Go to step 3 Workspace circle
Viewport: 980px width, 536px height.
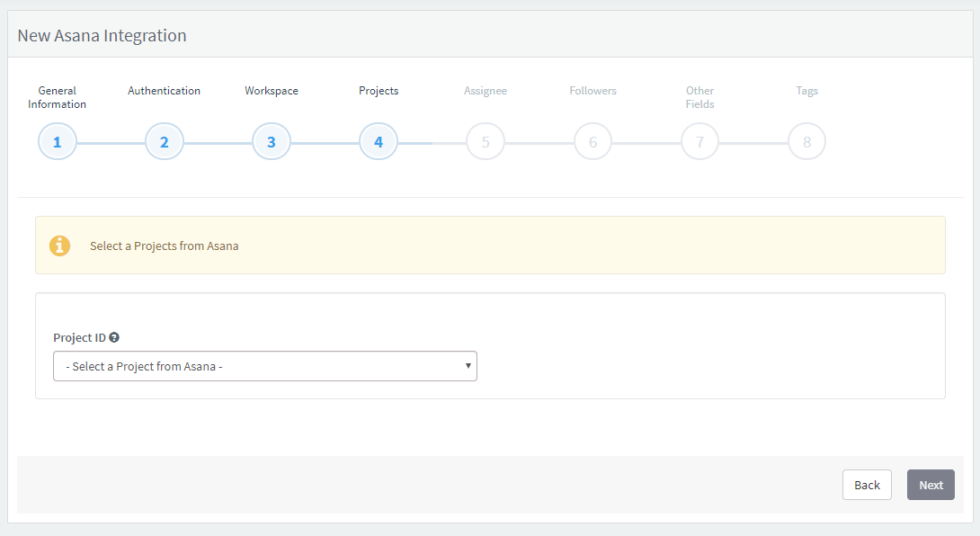pos(272,141)
